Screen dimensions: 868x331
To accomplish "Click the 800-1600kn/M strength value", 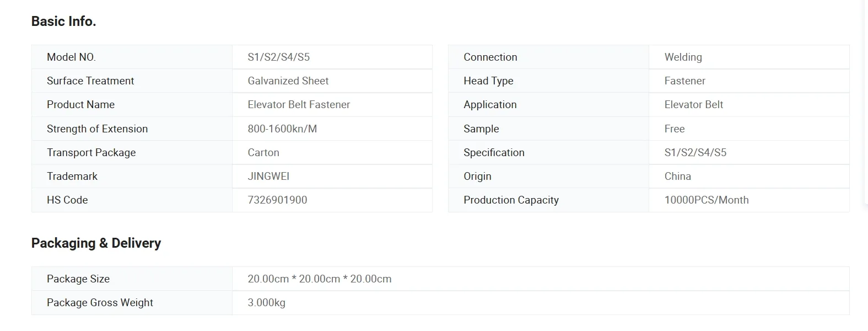I will (x=282, y=129).
